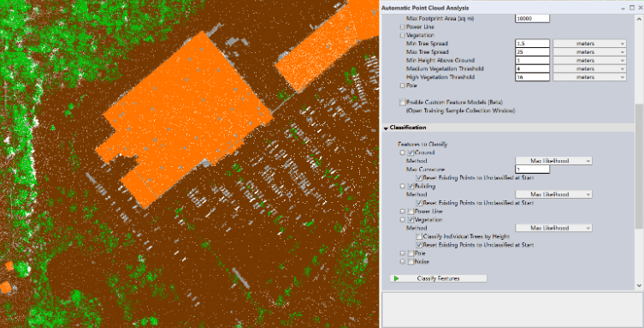The width and height of the screenshot is (644, 328).
Task: Open the Building Method dropdown
Action: tap(553, 194)
